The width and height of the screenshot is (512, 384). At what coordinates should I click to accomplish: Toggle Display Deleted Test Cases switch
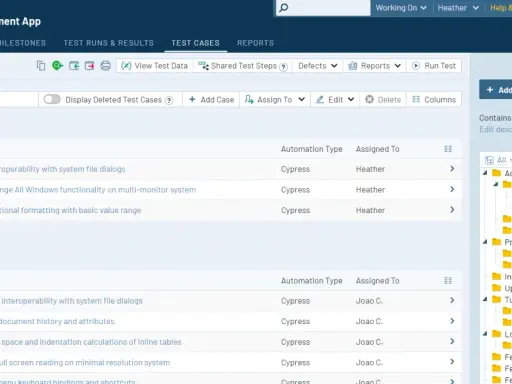(52, 99)
